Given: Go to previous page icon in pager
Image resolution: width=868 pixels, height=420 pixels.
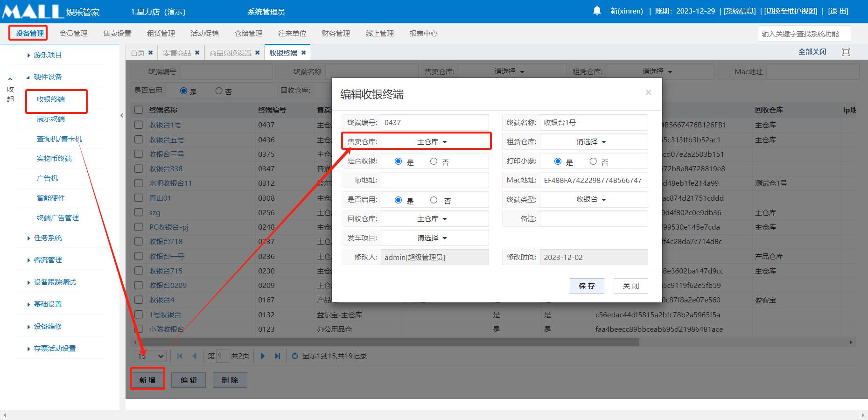Looking at the screenshot, I should [x=195, y=356].
